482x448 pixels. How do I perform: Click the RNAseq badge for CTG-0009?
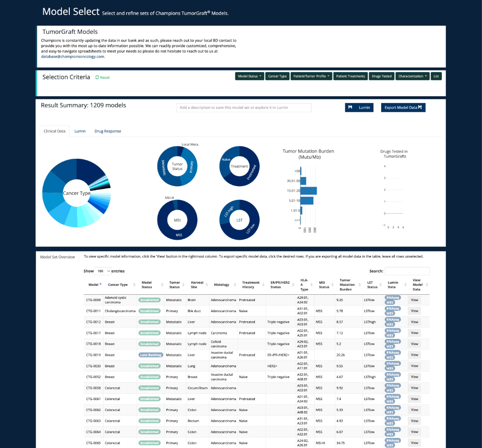(393, 297)
